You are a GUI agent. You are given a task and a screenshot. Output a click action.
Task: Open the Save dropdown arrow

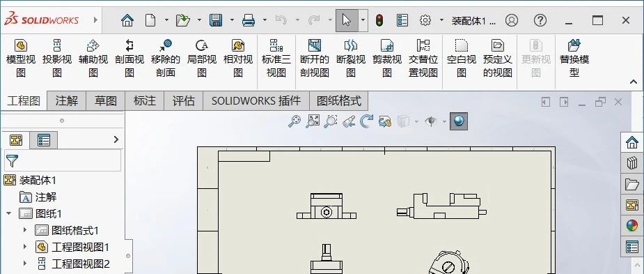point(232,20)
